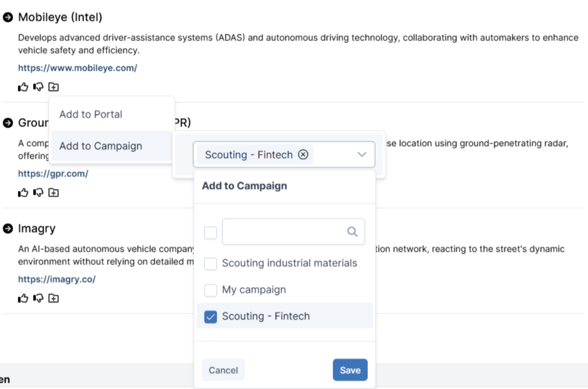588x389 pixels.
Task: Open the add-to-folder icon under gpr.com
Action: [x=54, y=193]
